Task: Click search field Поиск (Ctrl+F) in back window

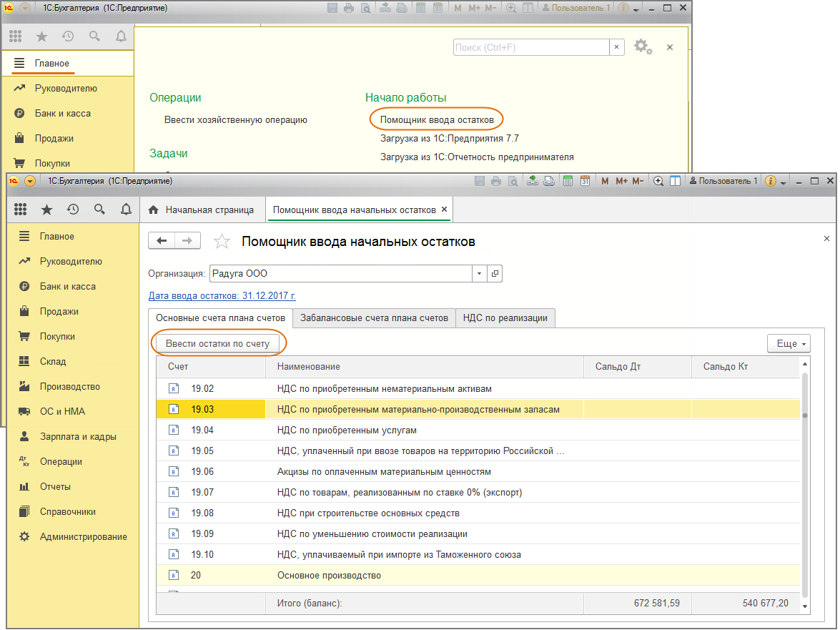Action: pos(531,47)
